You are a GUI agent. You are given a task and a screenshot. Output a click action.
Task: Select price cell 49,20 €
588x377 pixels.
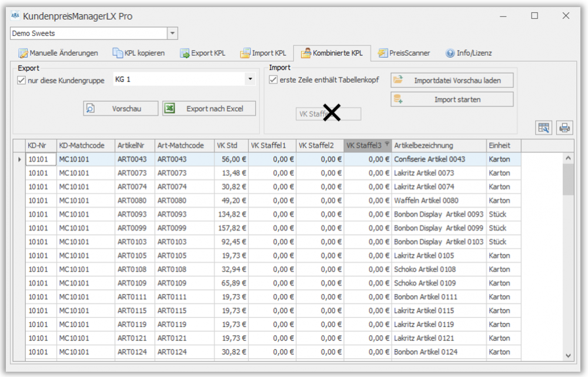(x=231, y=201)
